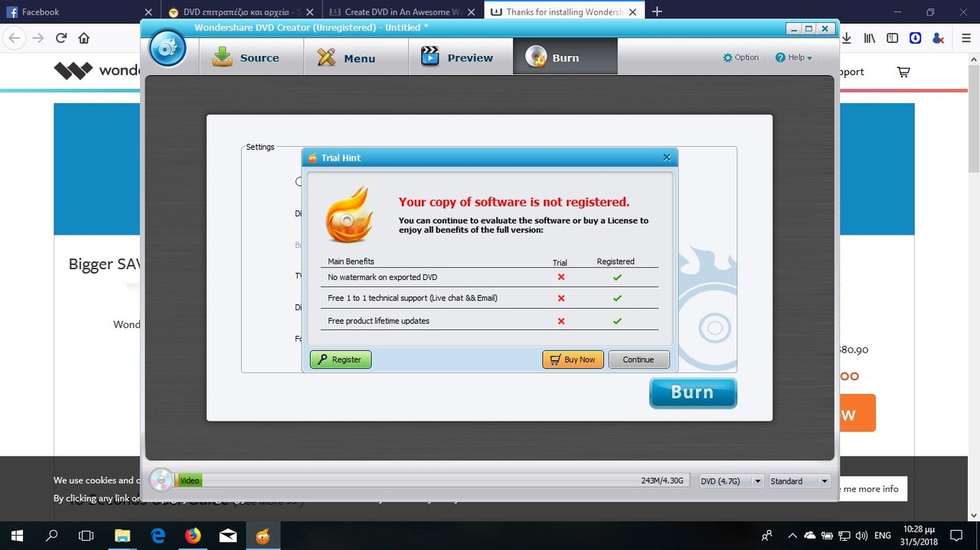Click "Free product lifetime updates" row text
980x550 pixels.
pos(378,321)
